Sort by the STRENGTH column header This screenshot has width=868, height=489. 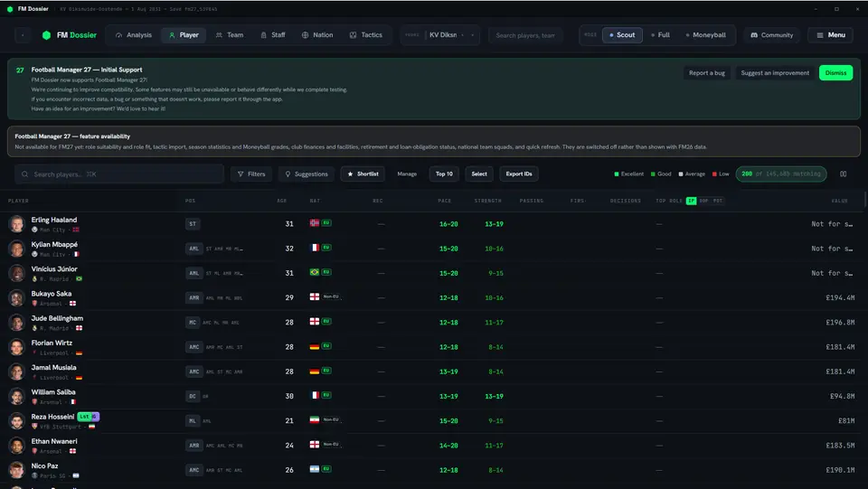click(487, 201)
